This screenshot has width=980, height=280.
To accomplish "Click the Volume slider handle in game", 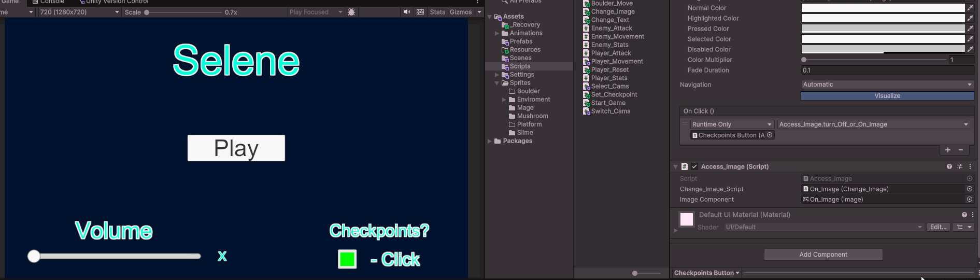I will pyautogui.click(x=34, y=256).
